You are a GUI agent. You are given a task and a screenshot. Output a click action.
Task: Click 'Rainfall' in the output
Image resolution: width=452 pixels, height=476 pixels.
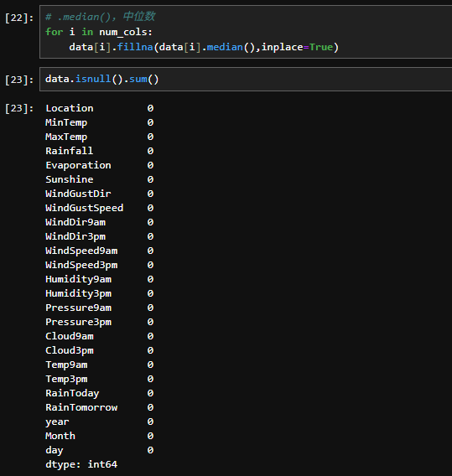click(x=70, y=151)
